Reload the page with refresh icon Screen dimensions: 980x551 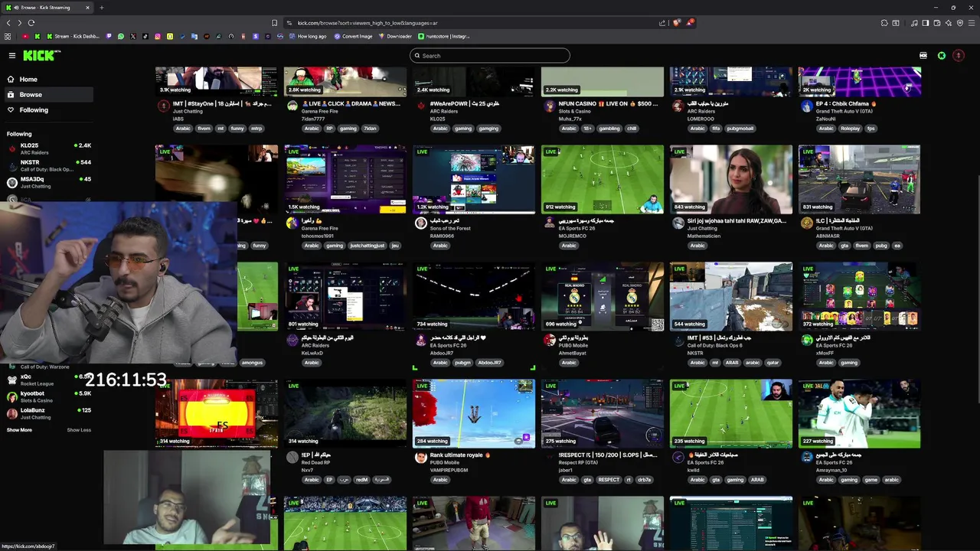click(x=31, y=23)
